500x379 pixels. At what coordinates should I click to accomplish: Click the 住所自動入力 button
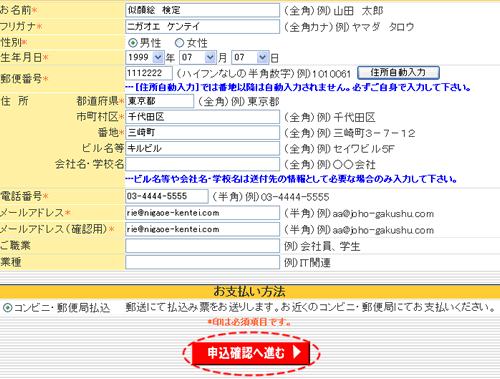tap(398, 72)
